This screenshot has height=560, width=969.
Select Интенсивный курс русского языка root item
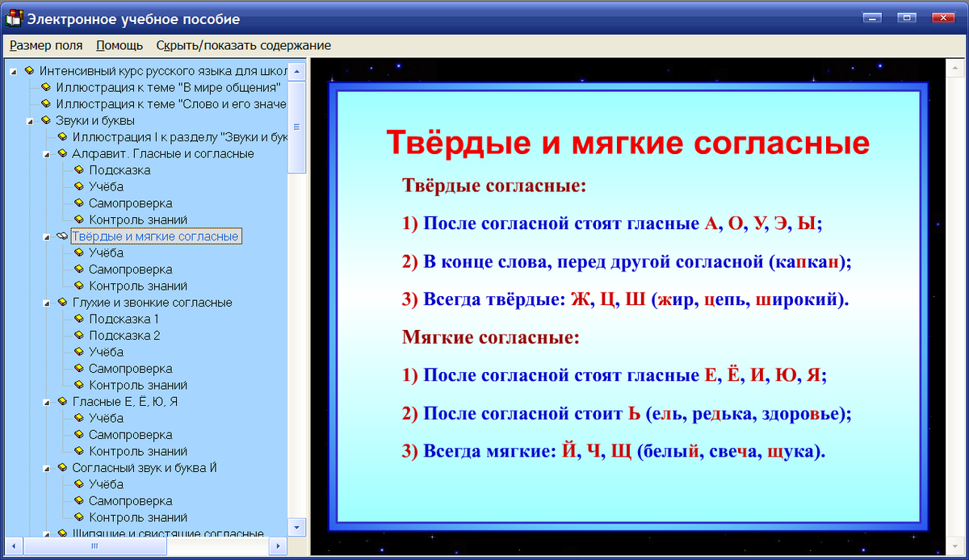163,71
